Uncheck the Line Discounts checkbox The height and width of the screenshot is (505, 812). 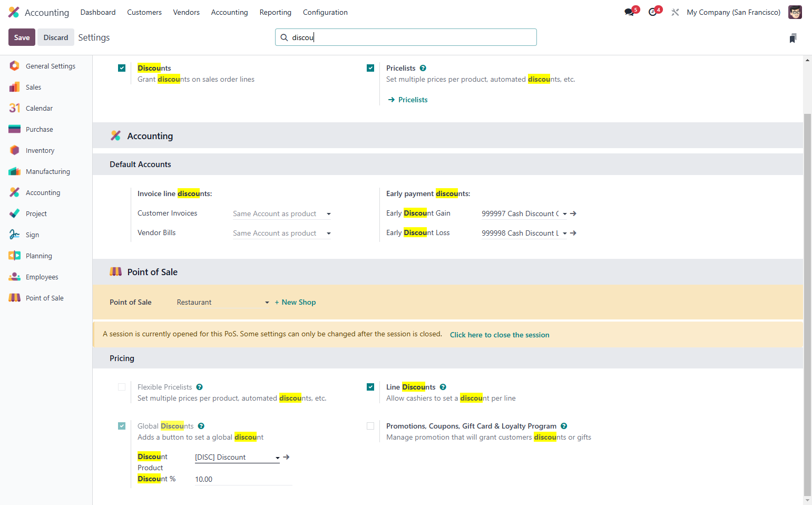coord(370,387)
